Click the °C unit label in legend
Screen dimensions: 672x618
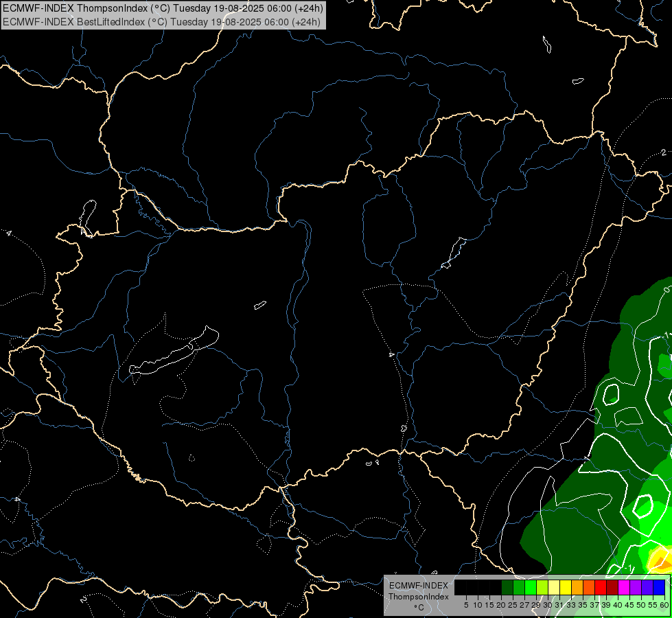[419, 608]
